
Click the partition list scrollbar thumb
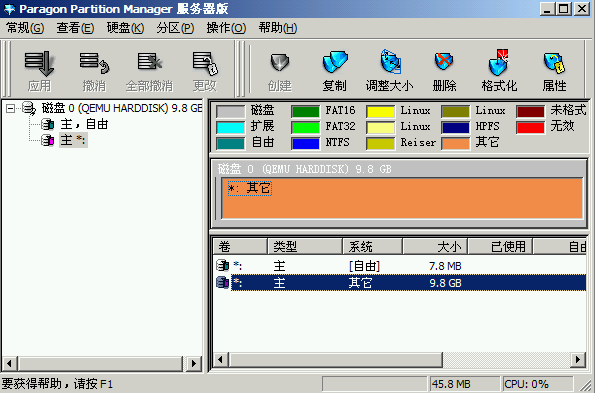(335, 360)
